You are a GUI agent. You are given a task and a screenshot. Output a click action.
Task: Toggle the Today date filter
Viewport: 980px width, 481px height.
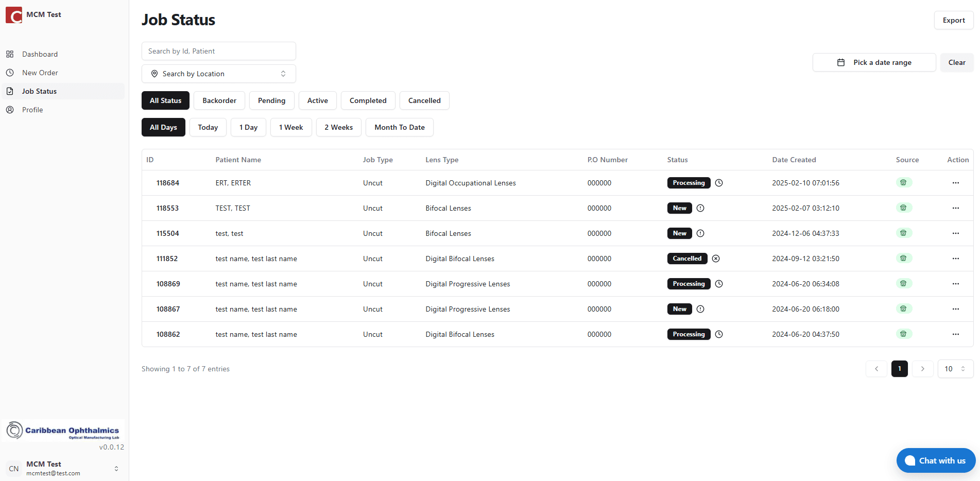(x=208, y=127)
